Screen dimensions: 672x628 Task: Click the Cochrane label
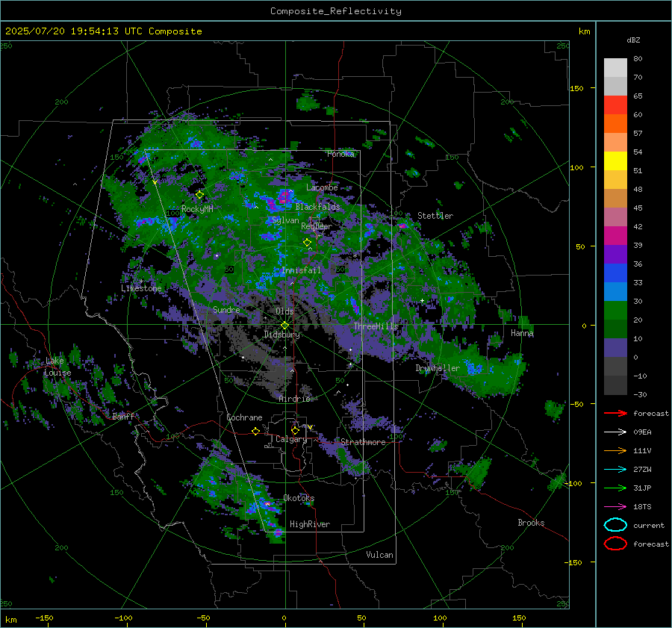(244, 417)
